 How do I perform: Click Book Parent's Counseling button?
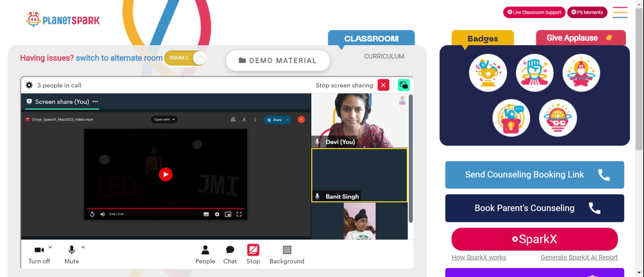[535, 208]
